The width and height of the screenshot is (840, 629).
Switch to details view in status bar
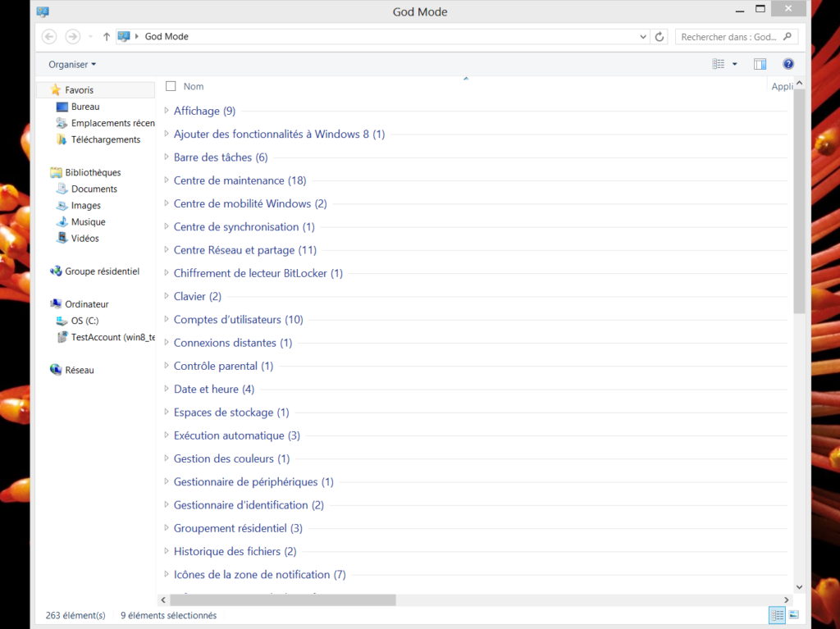[777, 615]
